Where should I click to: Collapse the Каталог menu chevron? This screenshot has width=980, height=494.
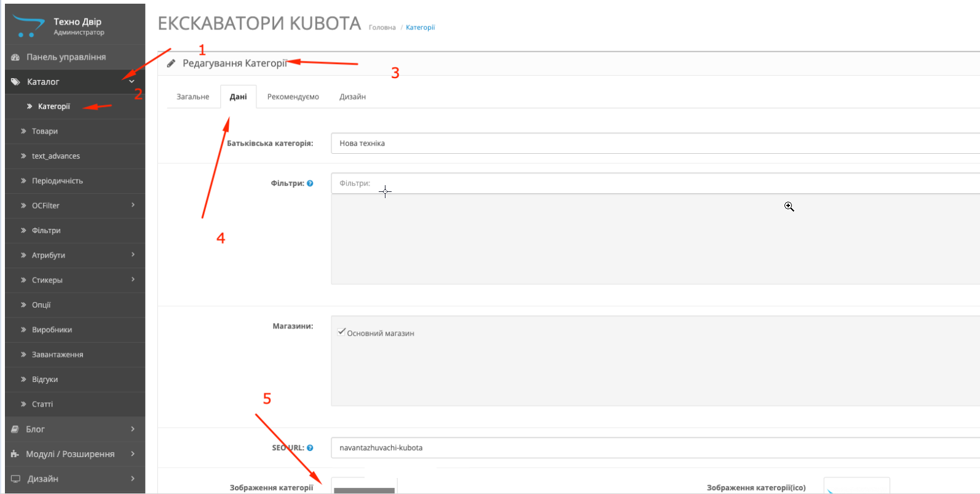(132, 82)
